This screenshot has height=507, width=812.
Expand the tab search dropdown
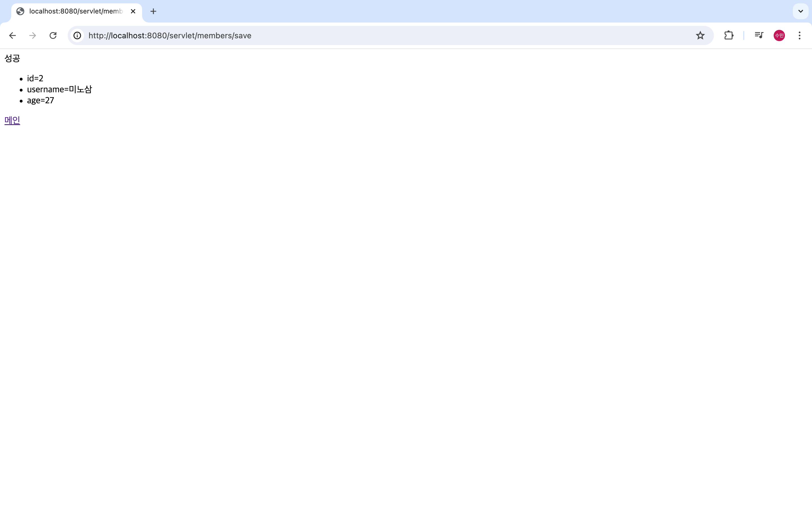click(800, 11)
